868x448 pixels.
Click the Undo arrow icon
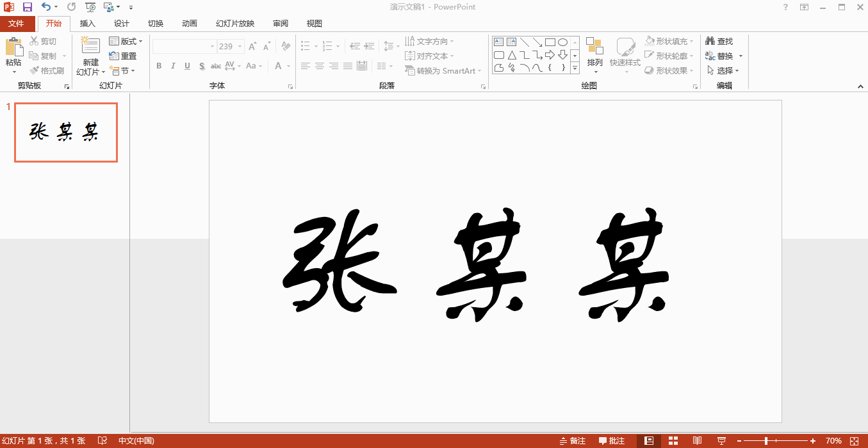[46, 7]
